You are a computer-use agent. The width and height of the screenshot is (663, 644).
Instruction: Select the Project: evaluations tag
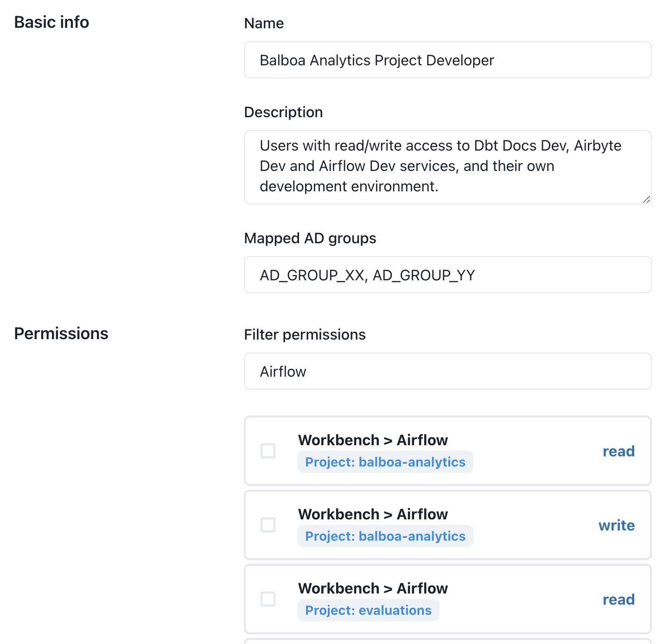[368, 610]
